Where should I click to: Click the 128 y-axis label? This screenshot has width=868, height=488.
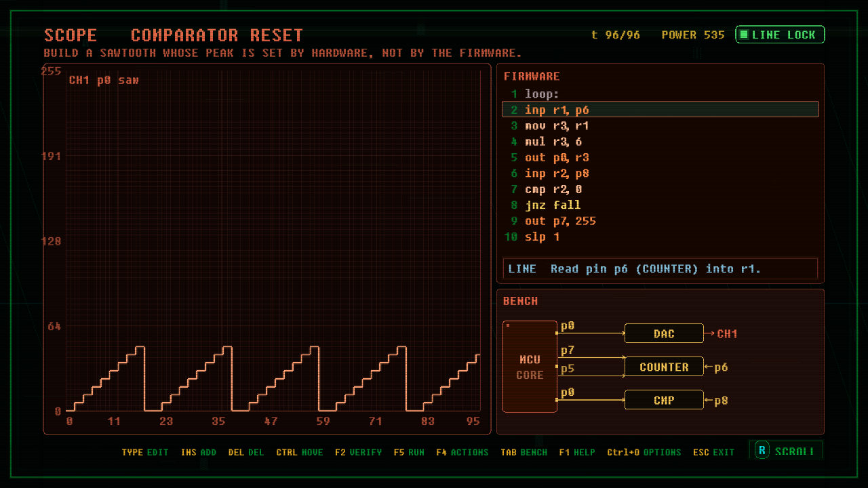point(52,241)
